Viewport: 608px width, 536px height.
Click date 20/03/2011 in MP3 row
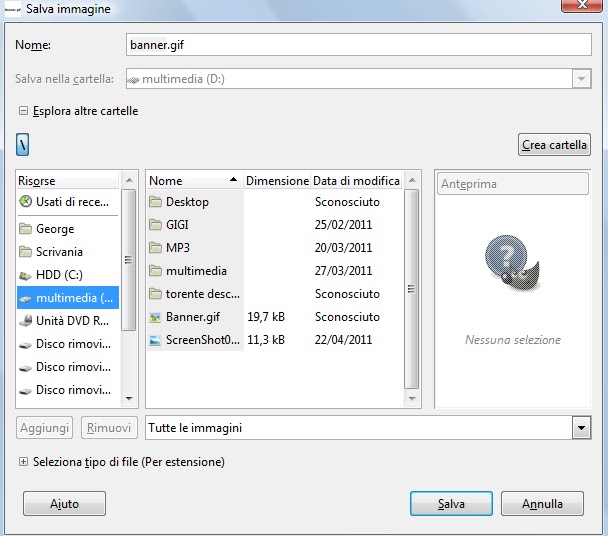(343, 247)
